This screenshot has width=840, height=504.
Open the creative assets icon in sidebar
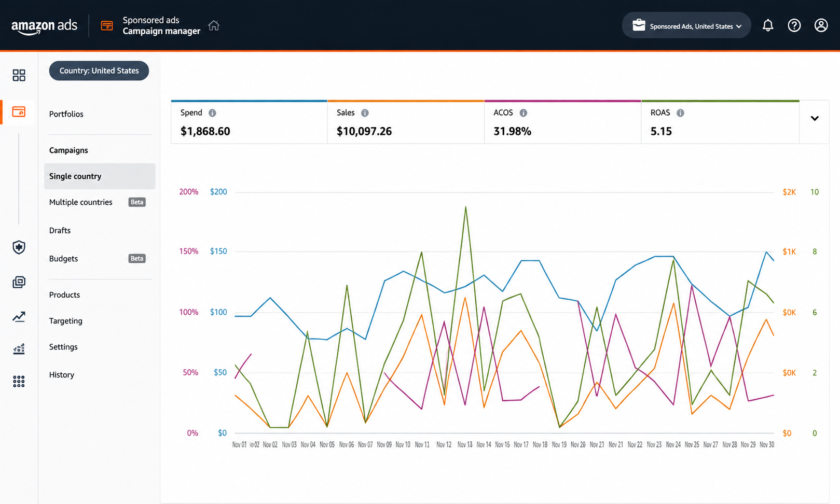[19, 282]
